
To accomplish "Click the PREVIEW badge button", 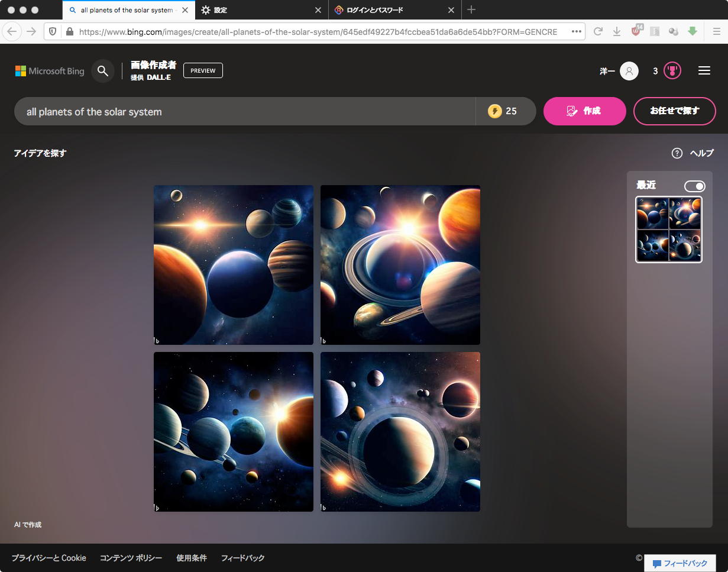I will [203, 70].
